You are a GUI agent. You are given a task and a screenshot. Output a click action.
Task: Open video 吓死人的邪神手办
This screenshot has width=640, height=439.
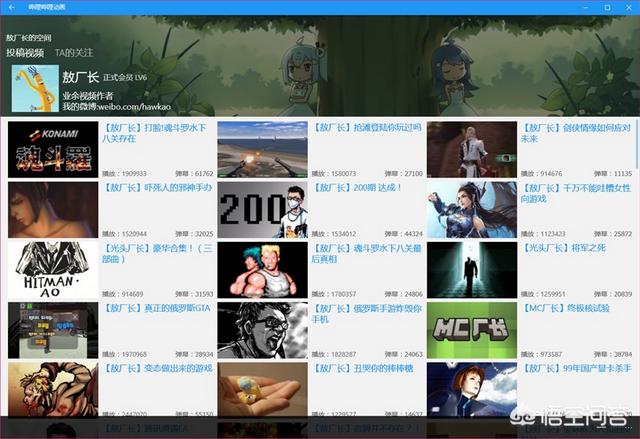[x=157, y=188]
